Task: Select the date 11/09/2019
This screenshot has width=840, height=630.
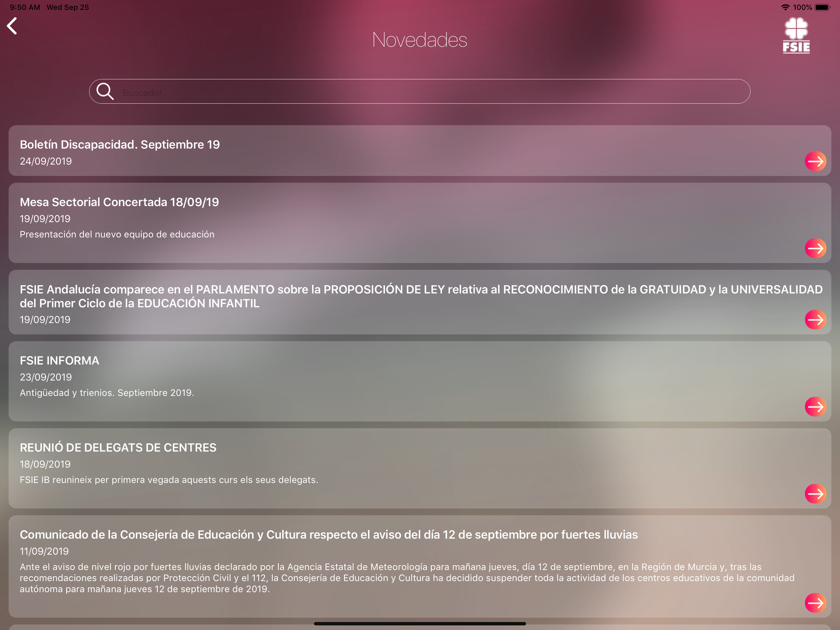Action: tap(44, 551)
